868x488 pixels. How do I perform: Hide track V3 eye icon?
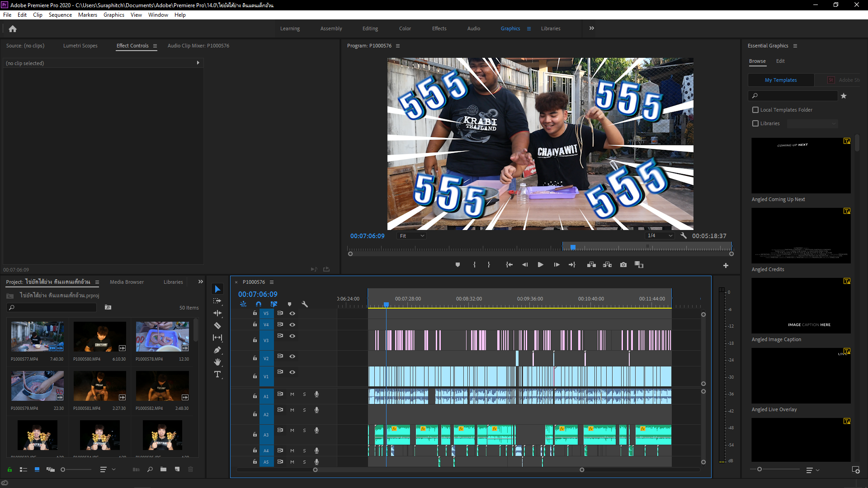point(292,336)
